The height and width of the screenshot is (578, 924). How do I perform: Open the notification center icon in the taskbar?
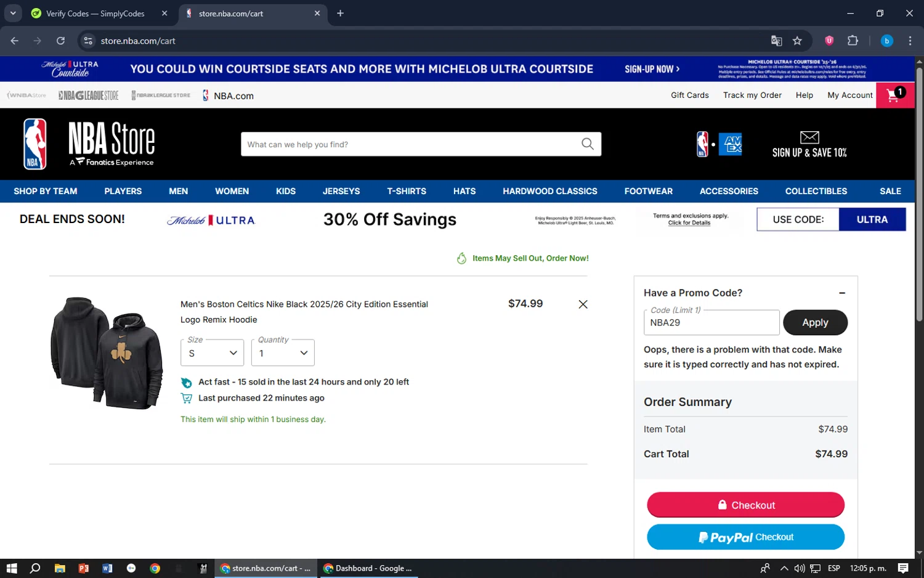coord(903,568)
